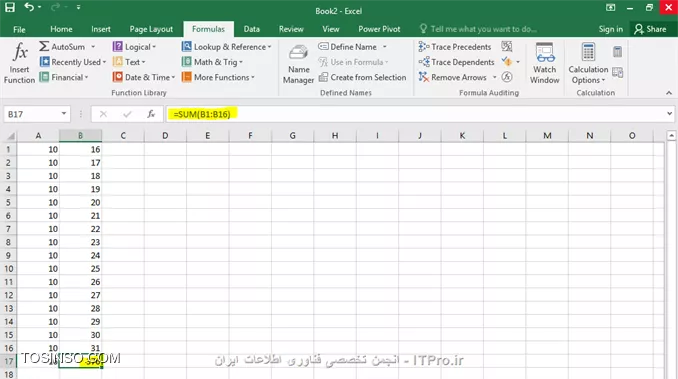Viewport: 678px width, 379px height.
Task: Select column A header
Action: click(38, 136)
